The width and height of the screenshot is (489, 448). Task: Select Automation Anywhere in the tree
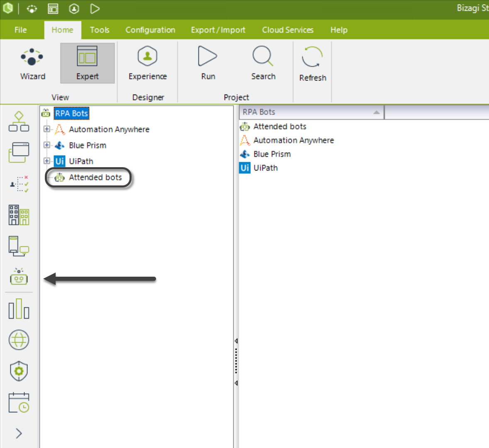click(x=109, y=129)
